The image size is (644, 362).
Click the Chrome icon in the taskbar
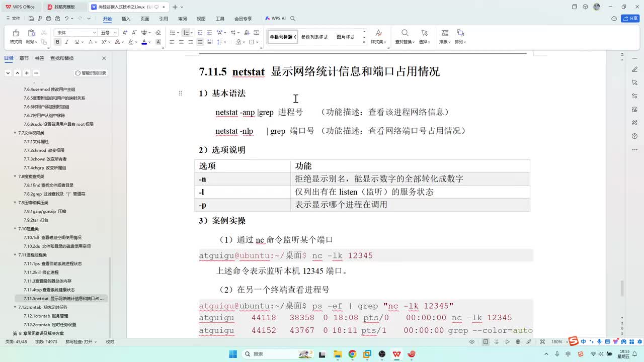352,354
